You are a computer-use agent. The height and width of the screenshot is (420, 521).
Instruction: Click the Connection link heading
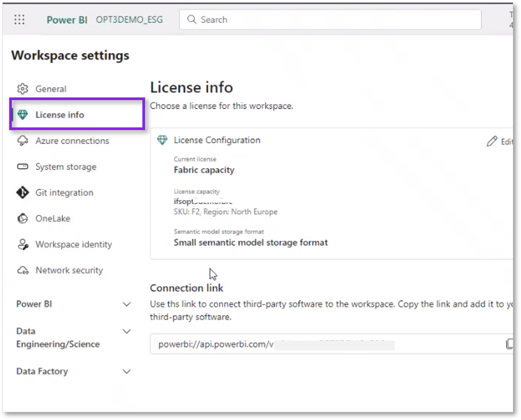point(187,288)
